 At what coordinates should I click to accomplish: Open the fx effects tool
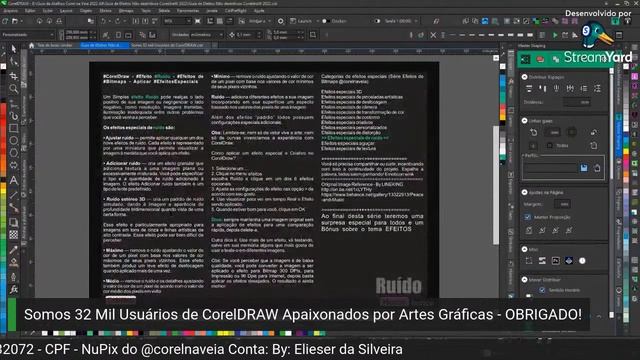pyautogui.click(x=14, y=289)
